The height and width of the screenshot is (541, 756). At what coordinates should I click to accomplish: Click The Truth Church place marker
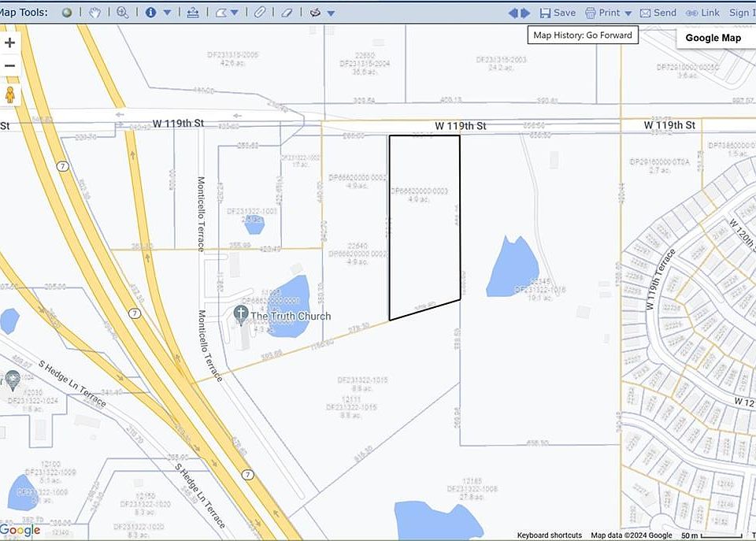point(241,314)
